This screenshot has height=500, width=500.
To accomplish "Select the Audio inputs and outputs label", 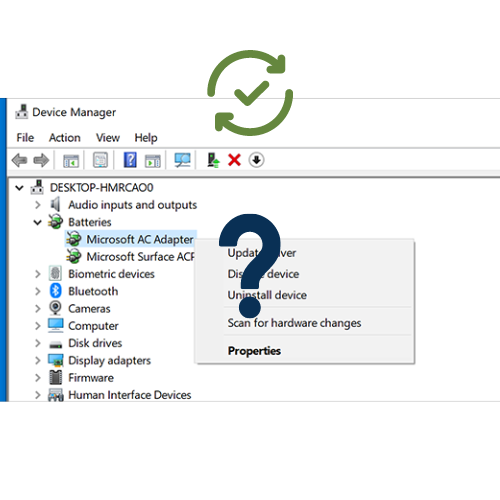I will tap(132, 205).
